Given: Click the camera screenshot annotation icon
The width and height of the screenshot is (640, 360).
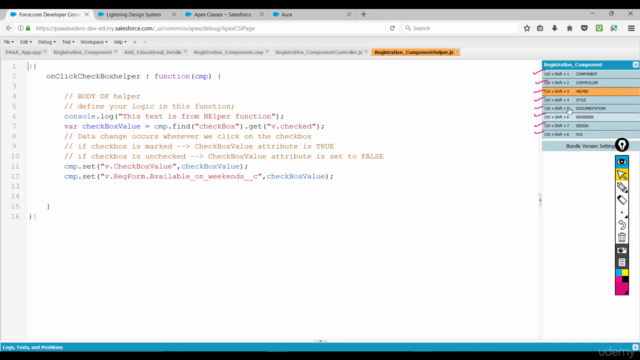Looking at the screenshot, I should point(622,250).
